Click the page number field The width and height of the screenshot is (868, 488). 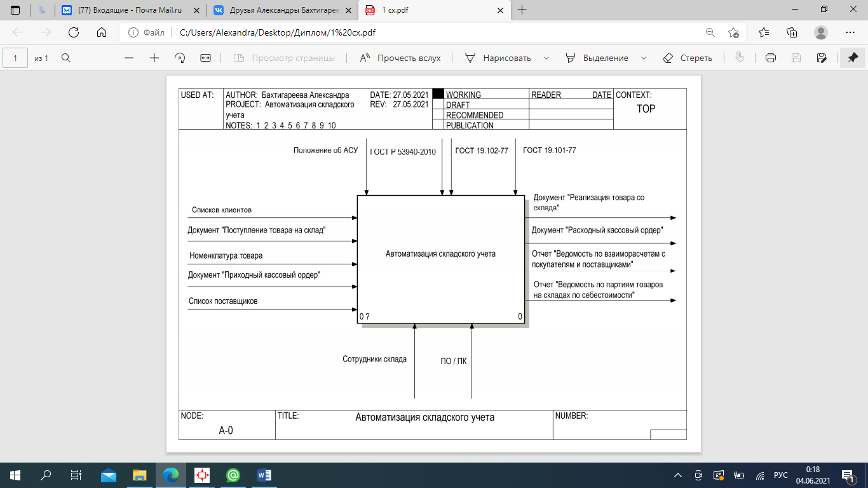tap(15, 58)
